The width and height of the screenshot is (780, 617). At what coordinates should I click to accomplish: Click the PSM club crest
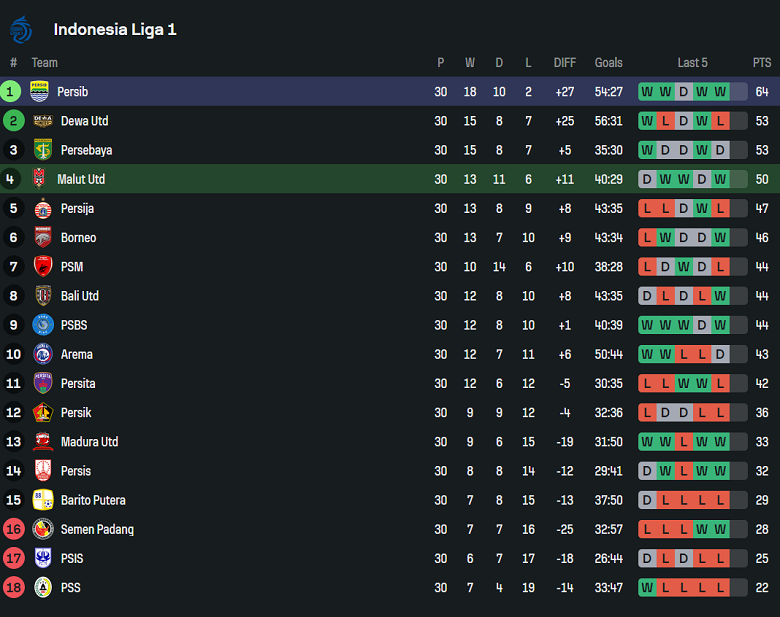(x=42, y=266)
